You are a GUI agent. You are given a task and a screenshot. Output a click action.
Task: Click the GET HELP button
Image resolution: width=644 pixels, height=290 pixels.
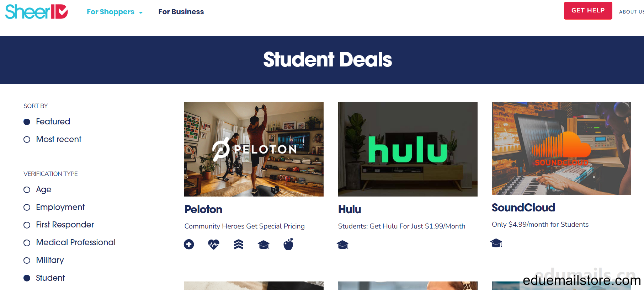pos(588,10)
